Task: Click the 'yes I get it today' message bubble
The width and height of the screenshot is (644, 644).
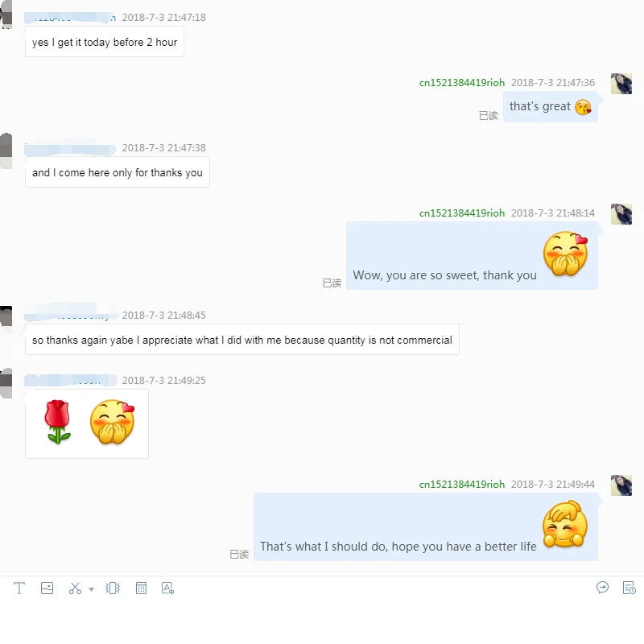Action: pyautogui.click(x=105, y=42)
